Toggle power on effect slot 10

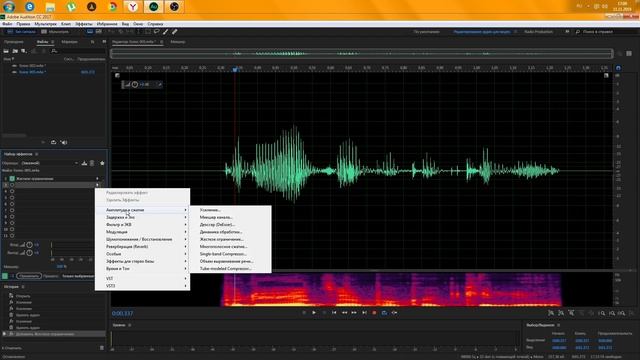(12, 229)
